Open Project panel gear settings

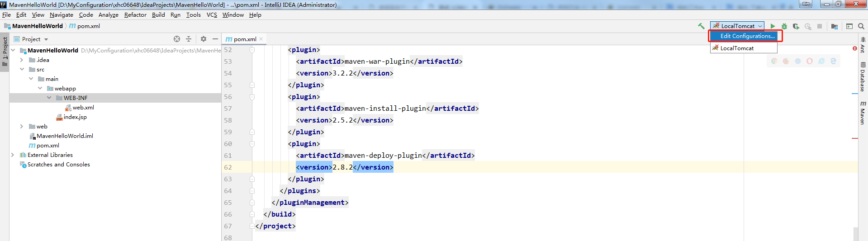click(x=204, y=39)
